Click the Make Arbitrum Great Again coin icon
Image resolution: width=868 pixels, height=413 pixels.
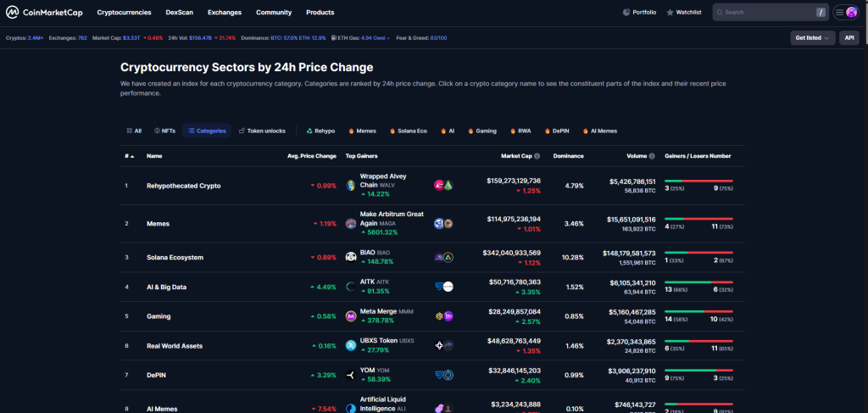(x=350, y=224)
